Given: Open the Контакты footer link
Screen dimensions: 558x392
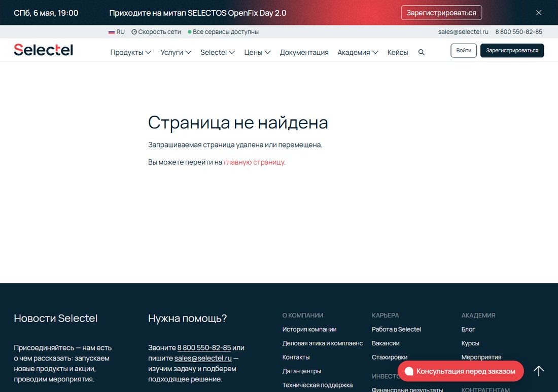Looking at the screenshot, I should click(x=296, y=357).
